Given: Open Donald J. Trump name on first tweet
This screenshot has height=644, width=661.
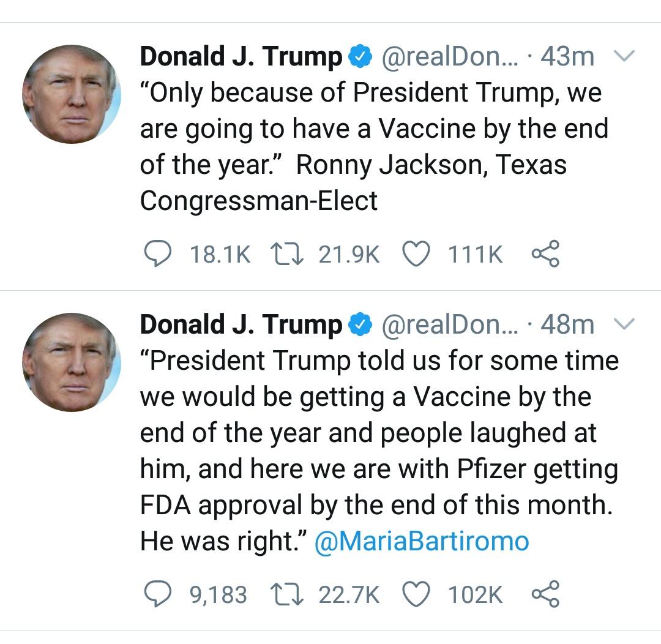Looking at the screenshot, I should point(241,56).
